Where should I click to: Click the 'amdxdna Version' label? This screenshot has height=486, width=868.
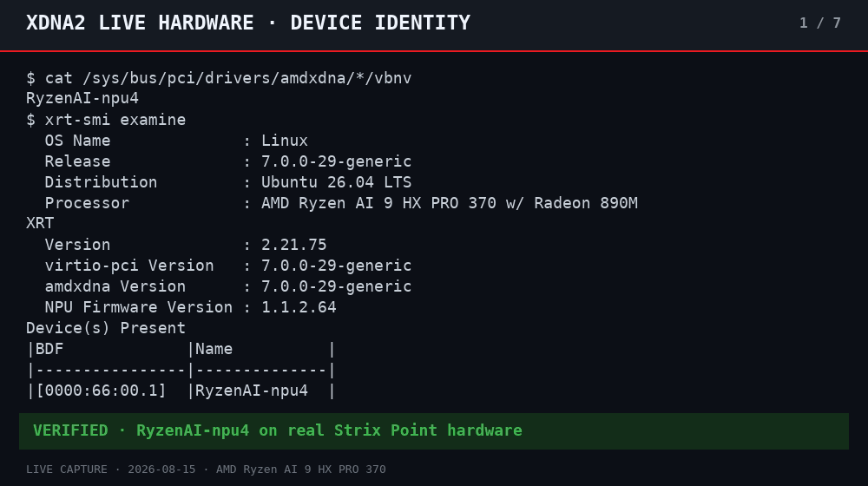click(115, 286)
